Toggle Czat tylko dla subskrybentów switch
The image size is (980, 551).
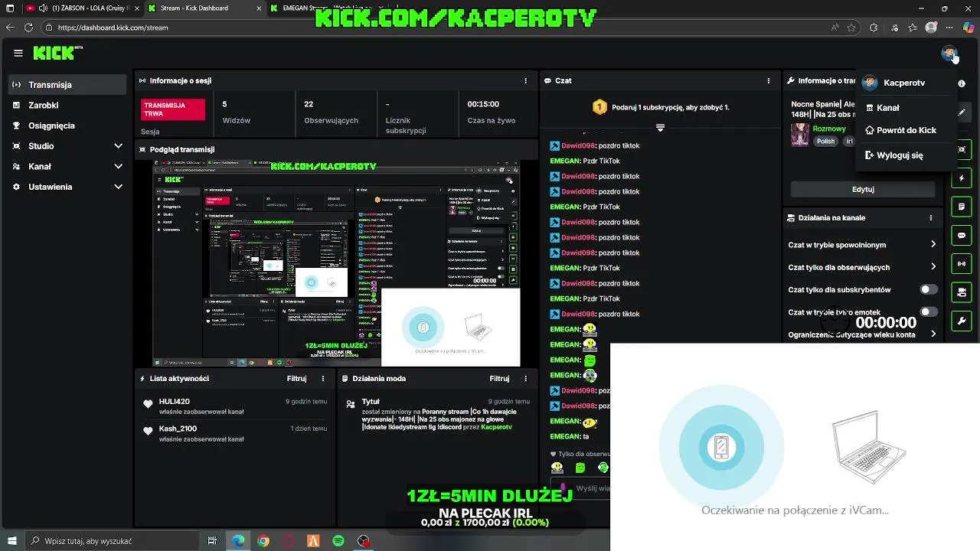[x=929, y=289]
